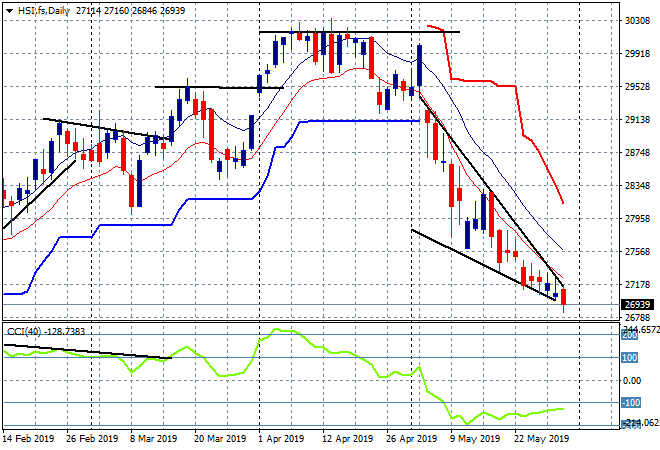
Task: Click the 1 Apr 2019 date label
Action: point(281,439)
